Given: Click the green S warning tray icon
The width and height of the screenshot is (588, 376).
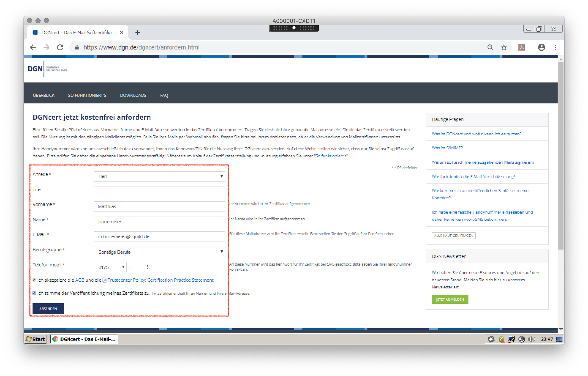Looking at the screenshot, I should (501, 339).
